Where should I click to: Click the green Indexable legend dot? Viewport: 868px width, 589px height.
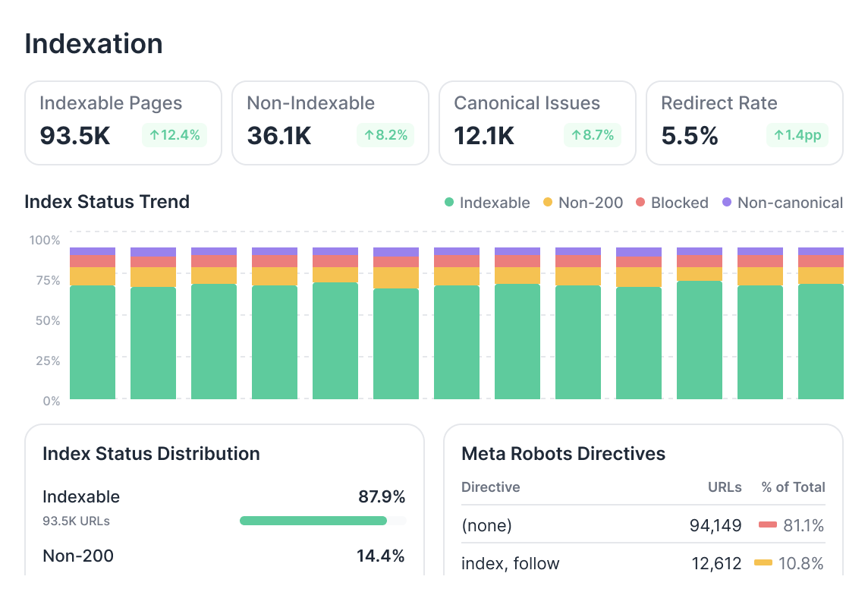[x=449, y=203]
